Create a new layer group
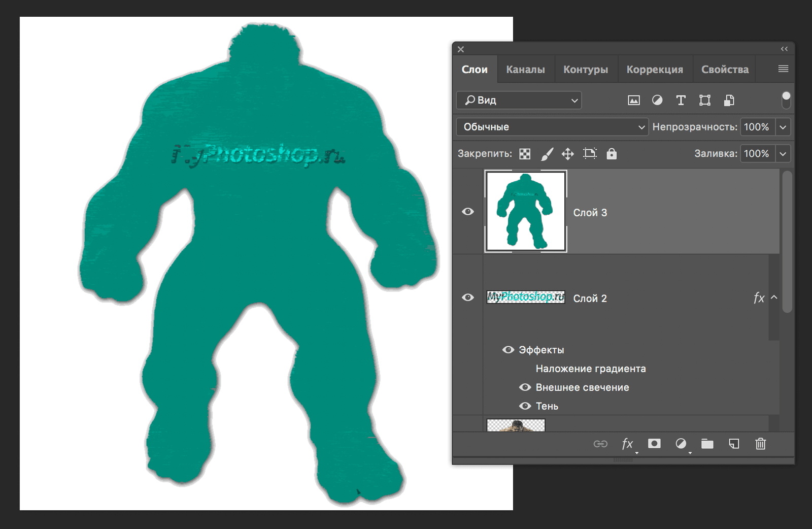This screenshot has width=812, height=529. click(x=707, y=444)
